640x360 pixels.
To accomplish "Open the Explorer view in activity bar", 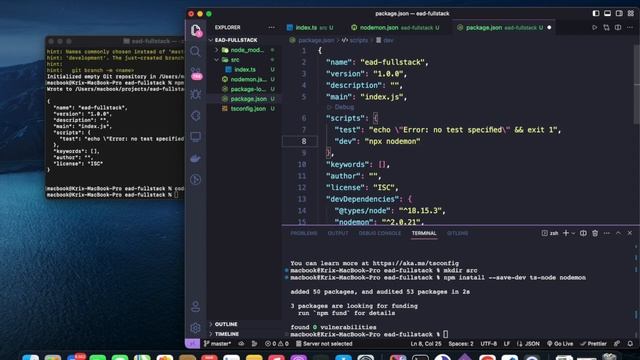I will [x=196, y=31].
